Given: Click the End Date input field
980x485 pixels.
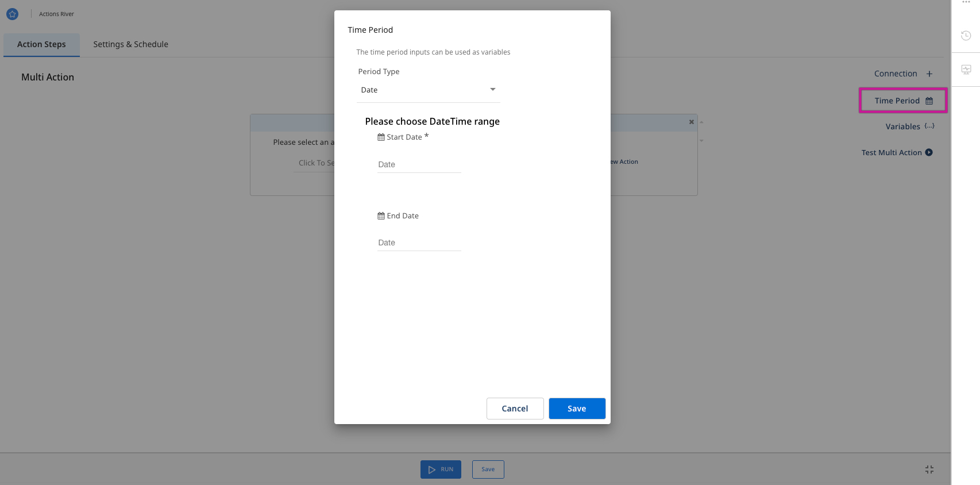Looking at the screenshot, I should click(x=419, y=243).
